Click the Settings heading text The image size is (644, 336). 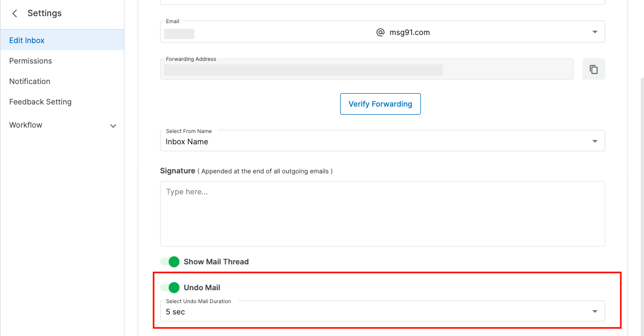pos(44,13)
